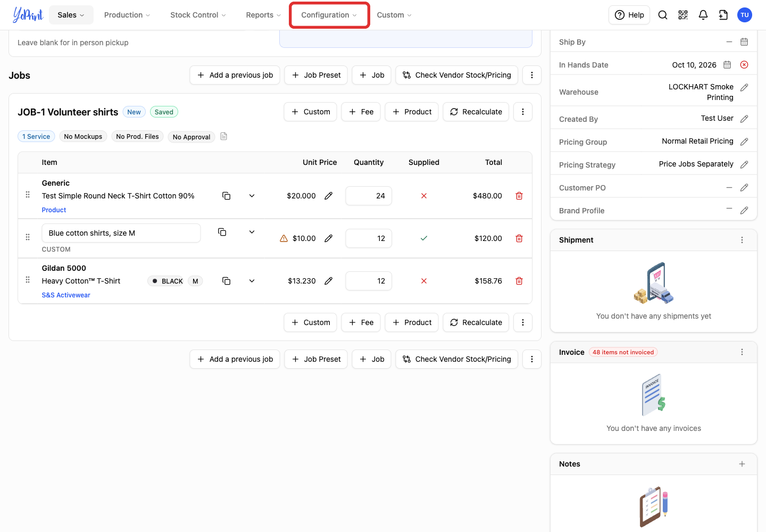Duplicate the Generic T-Shirt line item
766x532 pixels.
pyautogui.click(x=226, y=196)
